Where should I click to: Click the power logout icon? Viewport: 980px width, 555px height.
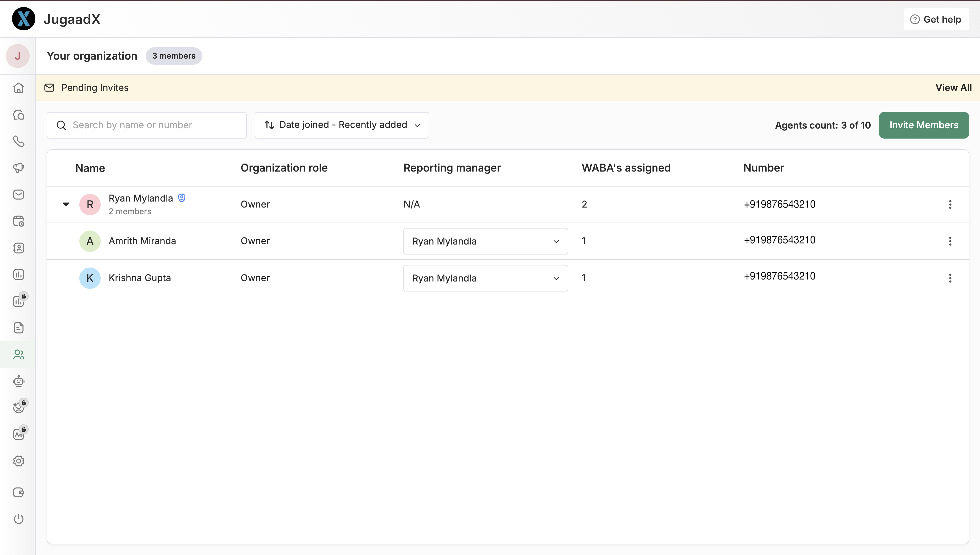coord(18,519)
